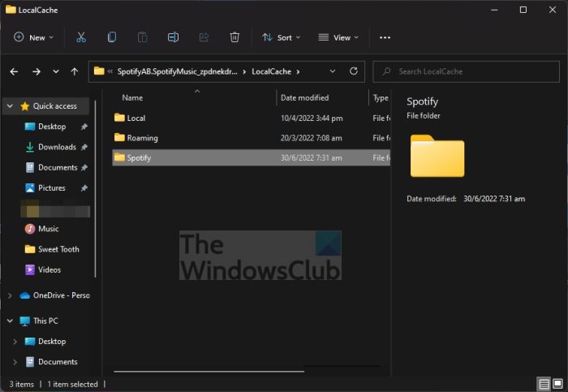Select Music in Quick access
This screenshot has width=568, height=392.
click(48, 229)
